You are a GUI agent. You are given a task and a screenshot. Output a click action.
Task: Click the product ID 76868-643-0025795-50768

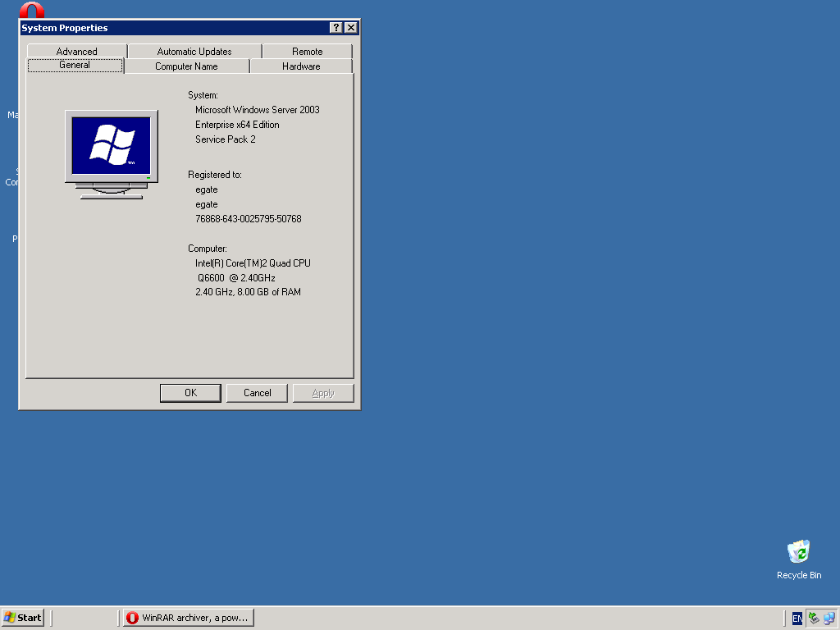click(248, 219)
